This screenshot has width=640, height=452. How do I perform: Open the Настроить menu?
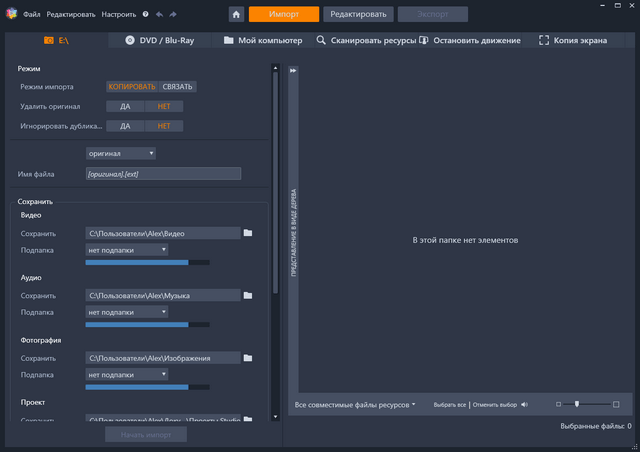pyautogui.click(x=118, y=15)
